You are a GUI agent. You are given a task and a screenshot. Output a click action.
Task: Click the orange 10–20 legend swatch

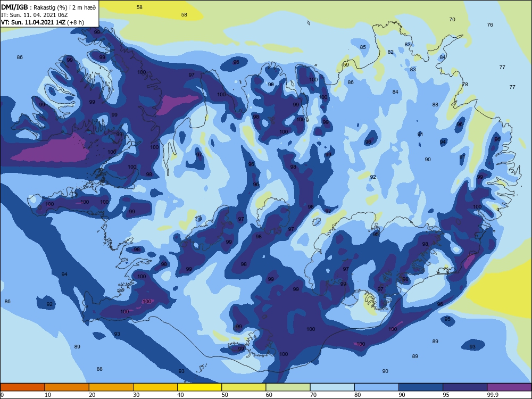(x=67, y=387)
